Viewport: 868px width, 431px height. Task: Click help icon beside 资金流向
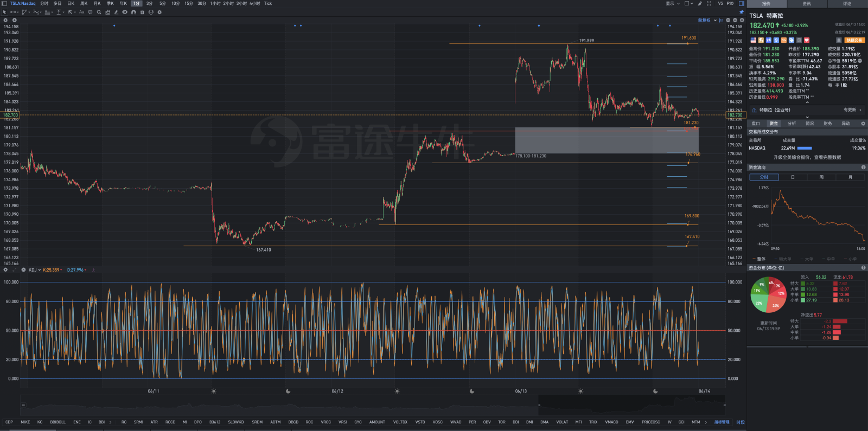click(x=863, y=168)
